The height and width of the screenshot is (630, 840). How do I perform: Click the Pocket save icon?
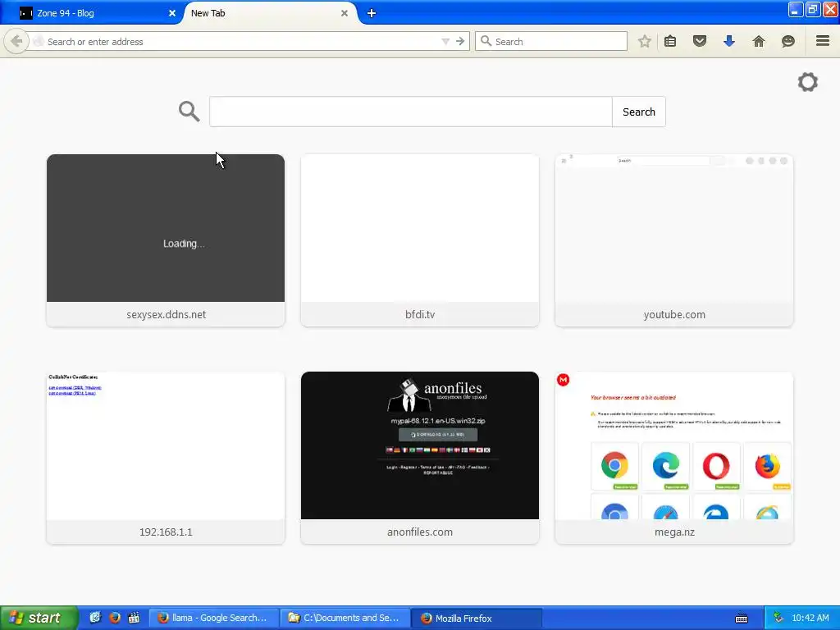coord(700,41)
